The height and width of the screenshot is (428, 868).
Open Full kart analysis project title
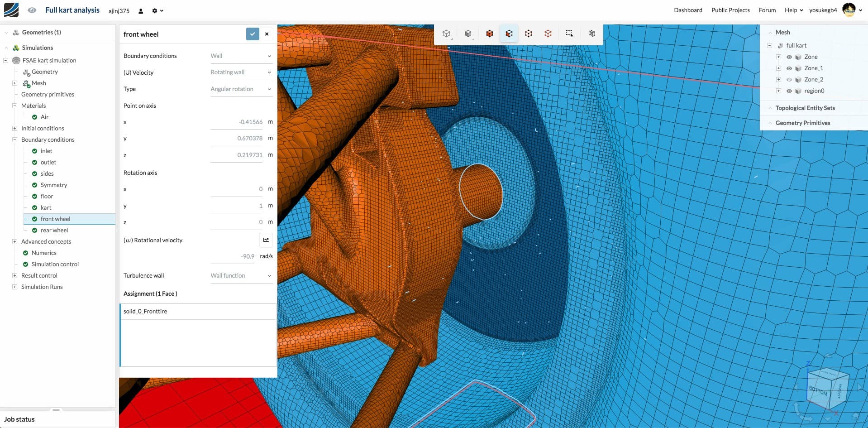pos(72,10)
